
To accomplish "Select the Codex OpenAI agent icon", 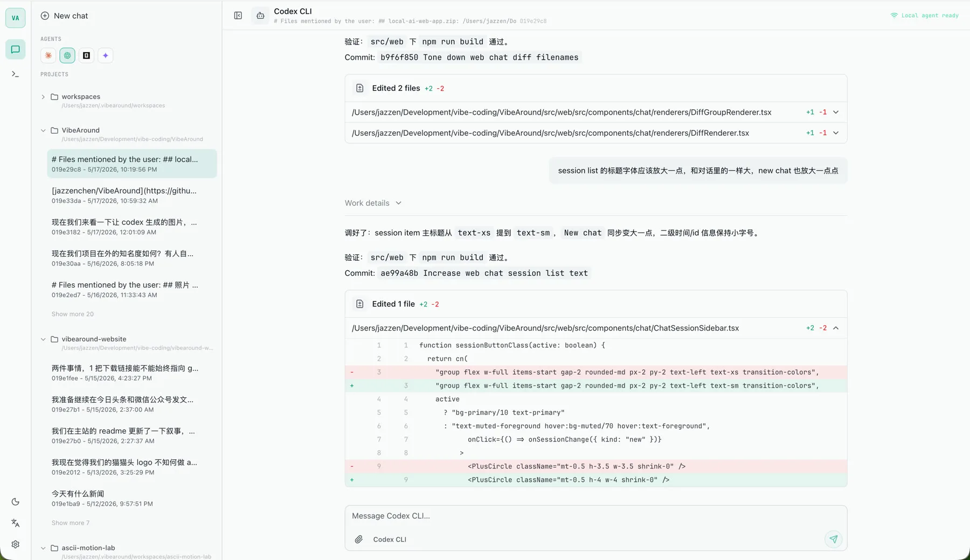I will (x=67, y=55).
